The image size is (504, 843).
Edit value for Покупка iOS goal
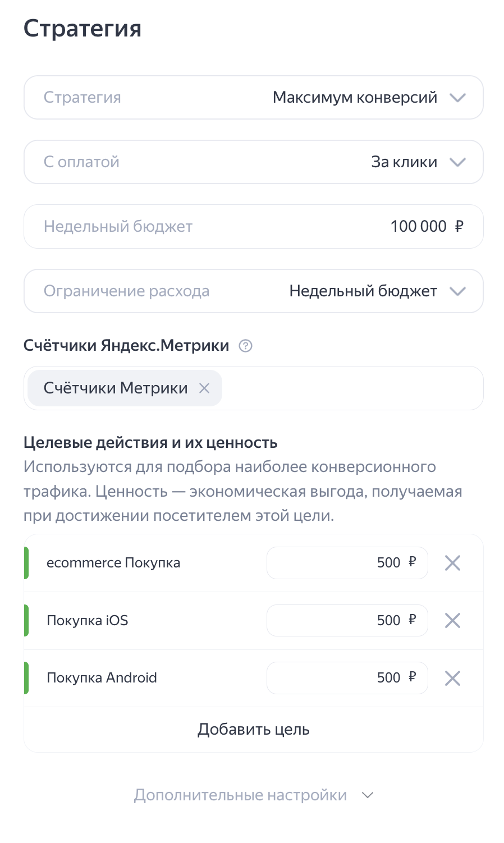tap(347, 620)
